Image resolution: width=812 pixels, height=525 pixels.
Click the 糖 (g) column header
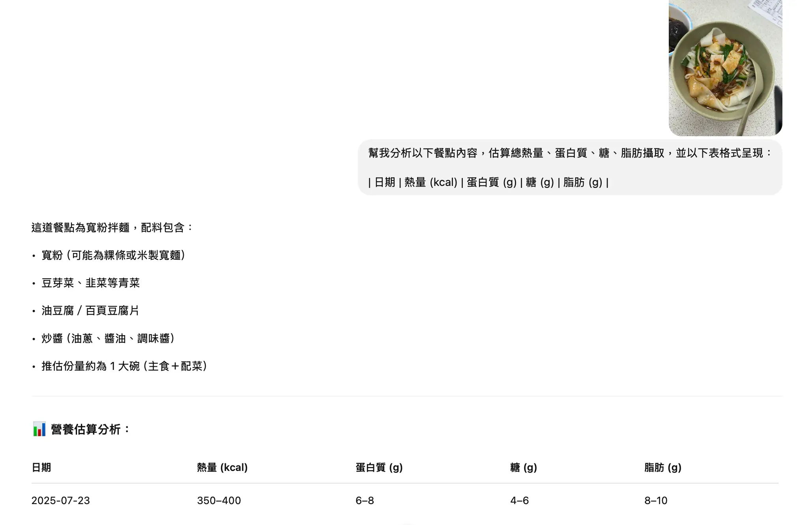coord(524,467)
